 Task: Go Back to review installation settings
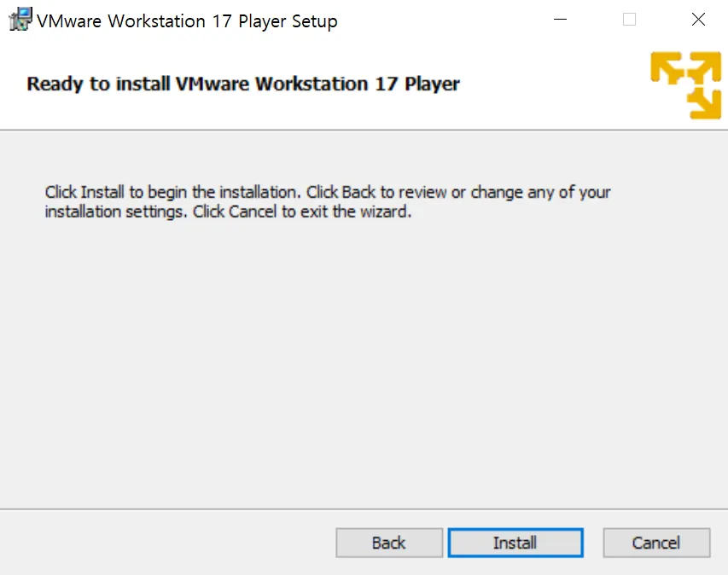pos(389,543)
